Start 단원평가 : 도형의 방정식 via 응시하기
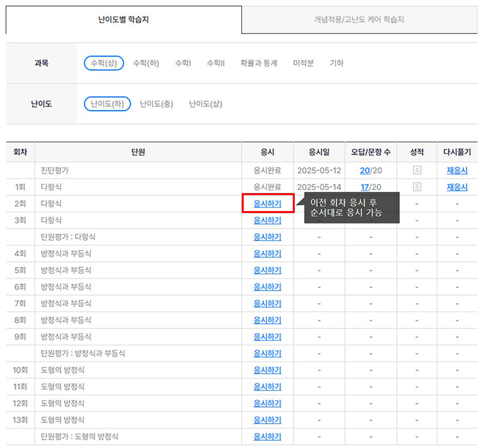 267,437
